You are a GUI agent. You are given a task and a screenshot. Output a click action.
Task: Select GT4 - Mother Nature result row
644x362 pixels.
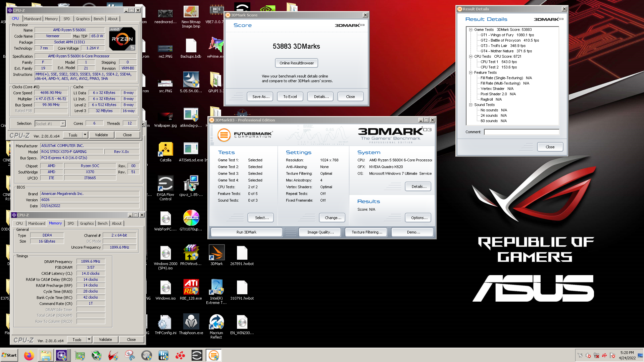tap(506, 51)
